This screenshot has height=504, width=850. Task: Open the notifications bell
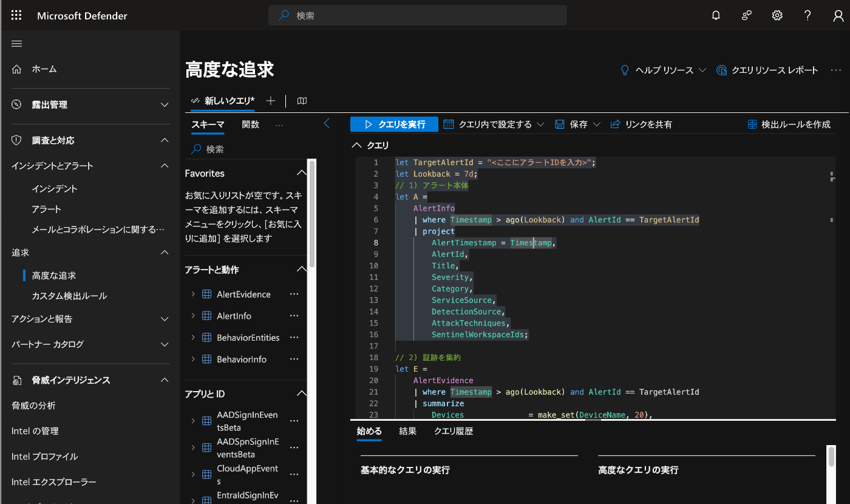[x=716, y=16]
